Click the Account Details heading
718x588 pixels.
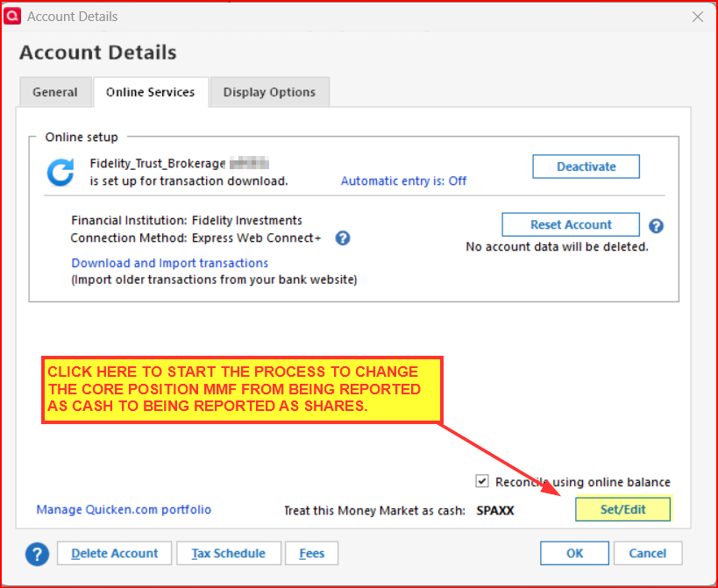tap(98, 53)
